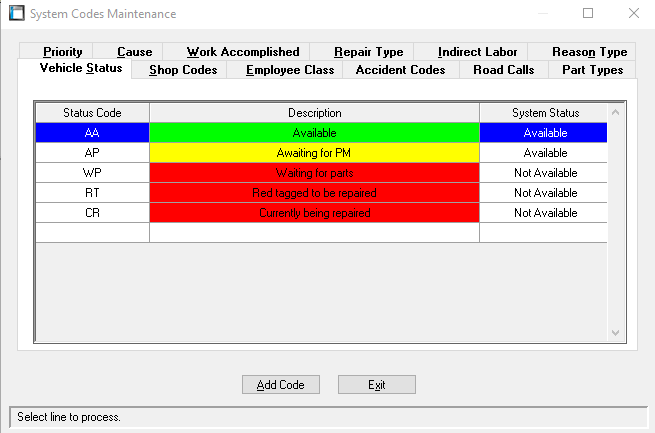Image resolution: width=655 pixels, height=433 pixels.
Task: Select the green Available description cell
Action: click(x=314, y=133)
